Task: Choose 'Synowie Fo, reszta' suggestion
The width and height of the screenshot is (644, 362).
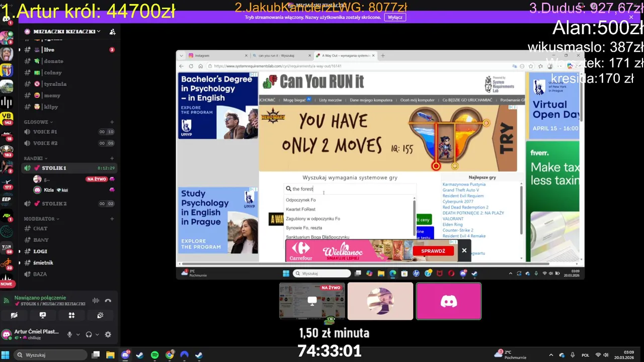Action: coord(304,228)
